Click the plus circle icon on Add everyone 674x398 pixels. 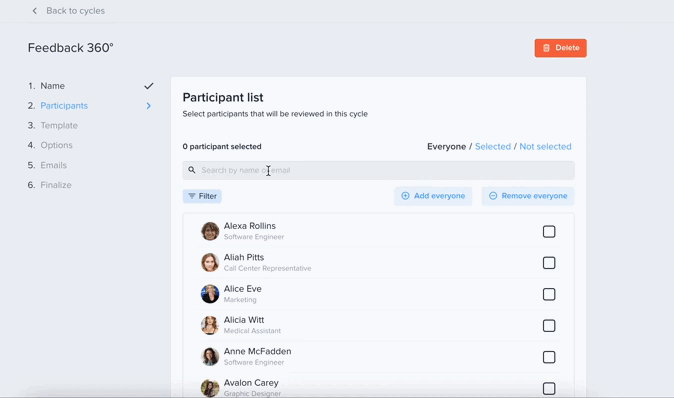tap(405, 196)
